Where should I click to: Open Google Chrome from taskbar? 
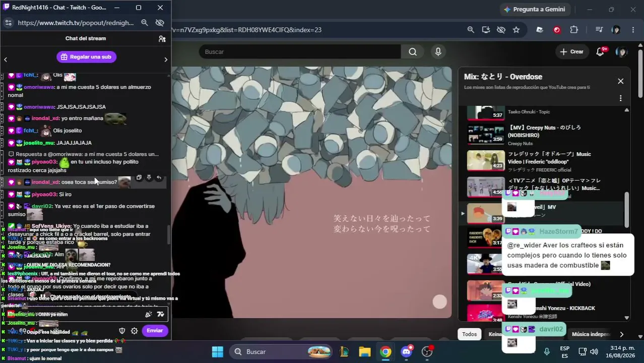(385, 351)
